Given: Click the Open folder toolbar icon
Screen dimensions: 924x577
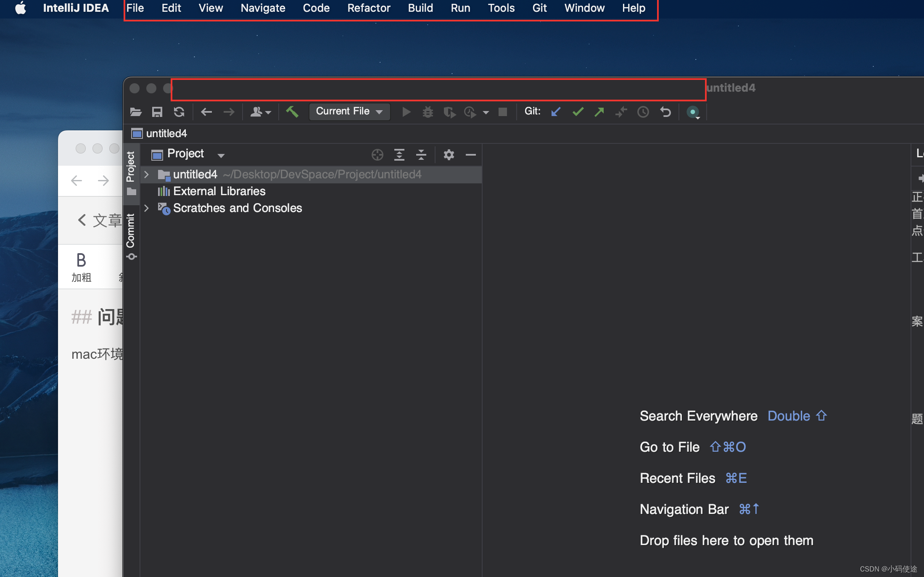Looking at the screenshot, I should 135,112.
